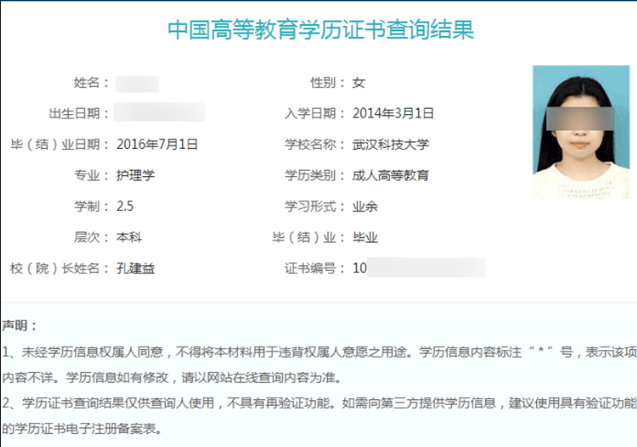Select the enrollment date 2014年3月1日

pyautogui.click(x=394, y=113)
